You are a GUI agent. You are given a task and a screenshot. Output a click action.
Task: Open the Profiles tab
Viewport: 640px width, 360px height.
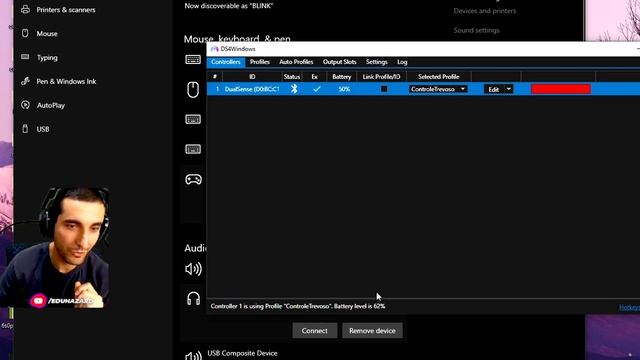pyautogui.click(x=260, y=62)
